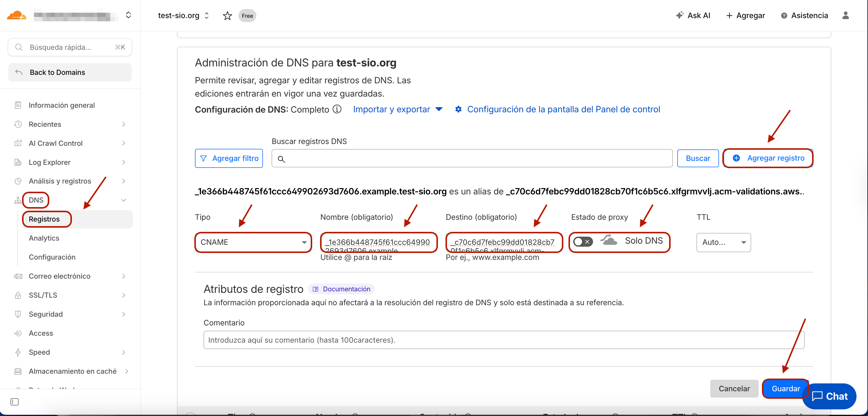This screenshot has width=868, height=416.
Task: Open the TTL Auto dropdown
Action: point(723,242)
